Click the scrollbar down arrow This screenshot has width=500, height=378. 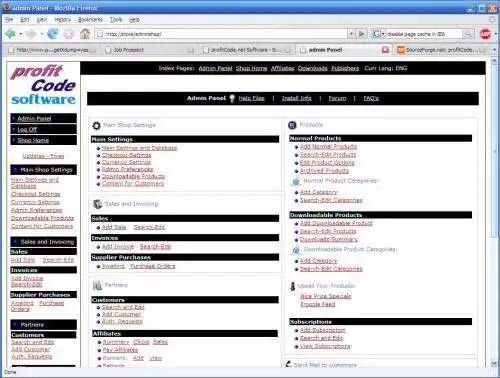coord(494,363)
